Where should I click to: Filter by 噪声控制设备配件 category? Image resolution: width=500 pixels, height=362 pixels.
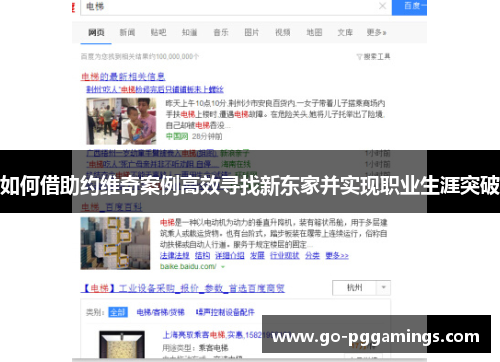coord(225,312)
